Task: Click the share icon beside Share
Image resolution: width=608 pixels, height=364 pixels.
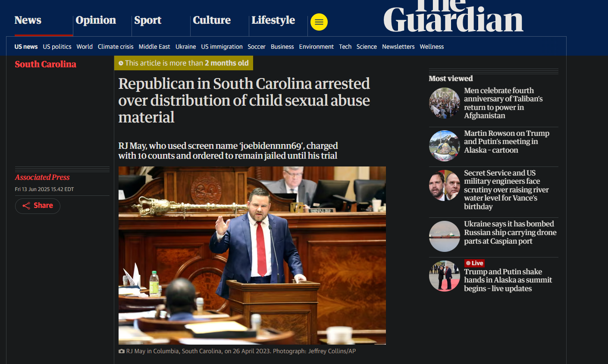Action: point(26,206)
